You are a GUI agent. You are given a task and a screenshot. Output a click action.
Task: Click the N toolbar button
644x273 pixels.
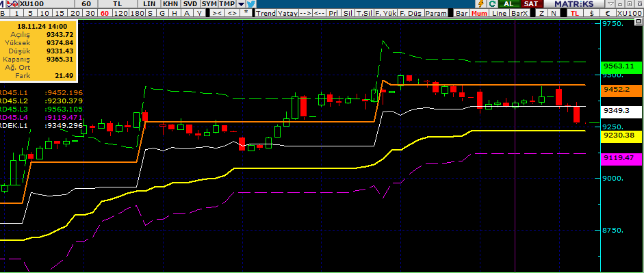point(554,13)
